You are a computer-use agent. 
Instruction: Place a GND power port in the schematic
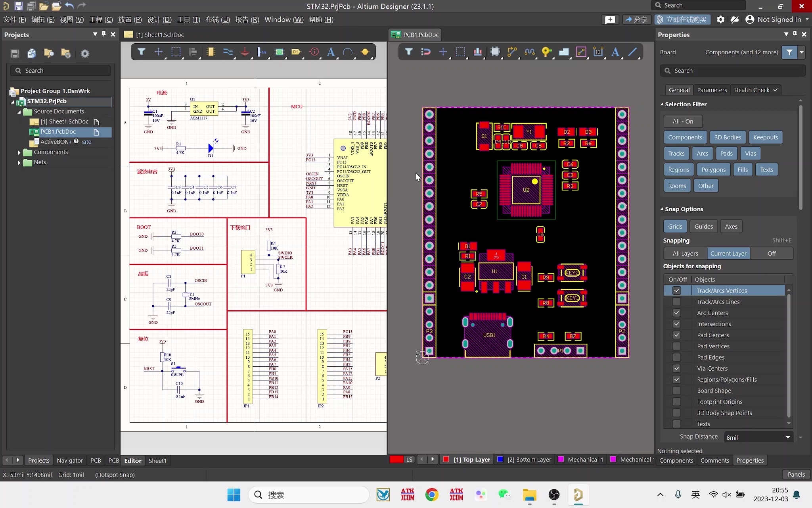pos(245,52)
